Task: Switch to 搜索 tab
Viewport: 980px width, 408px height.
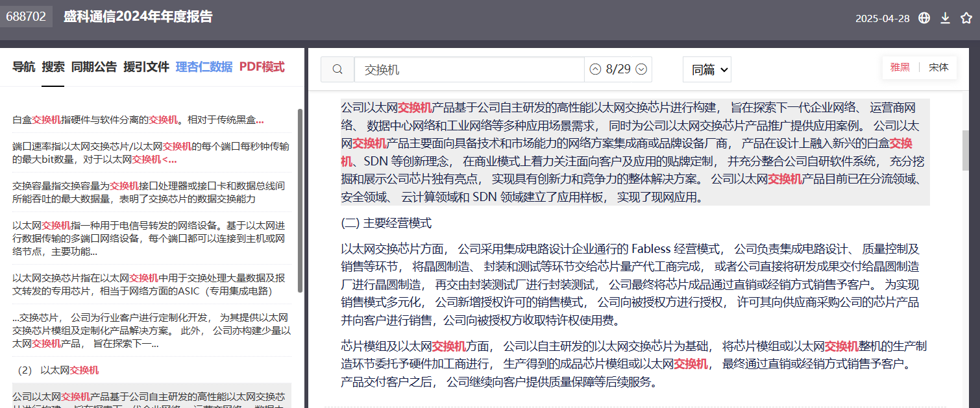Action: [x=53, y=67]
